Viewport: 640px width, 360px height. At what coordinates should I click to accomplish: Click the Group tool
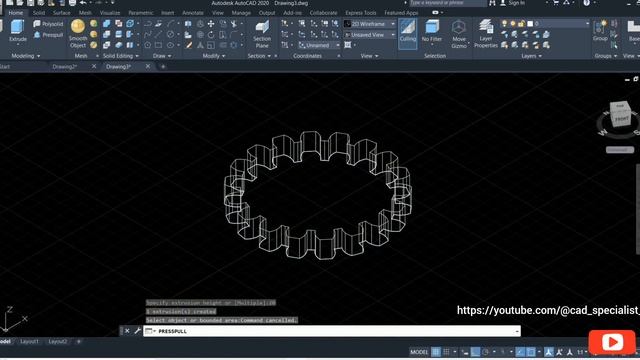point(600,31)
